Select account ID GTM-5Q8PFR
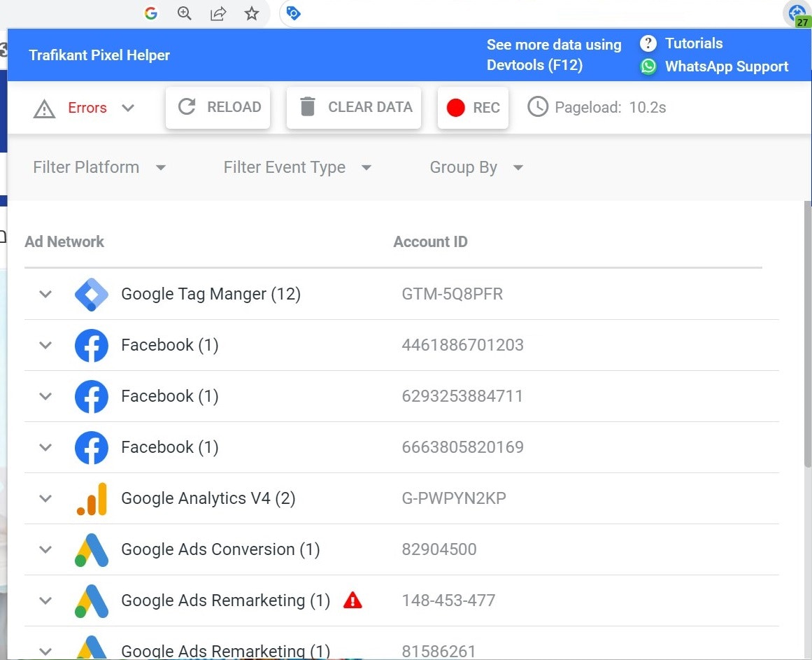The width and height of the screenshot is (812, 660). tap(452, 294)
